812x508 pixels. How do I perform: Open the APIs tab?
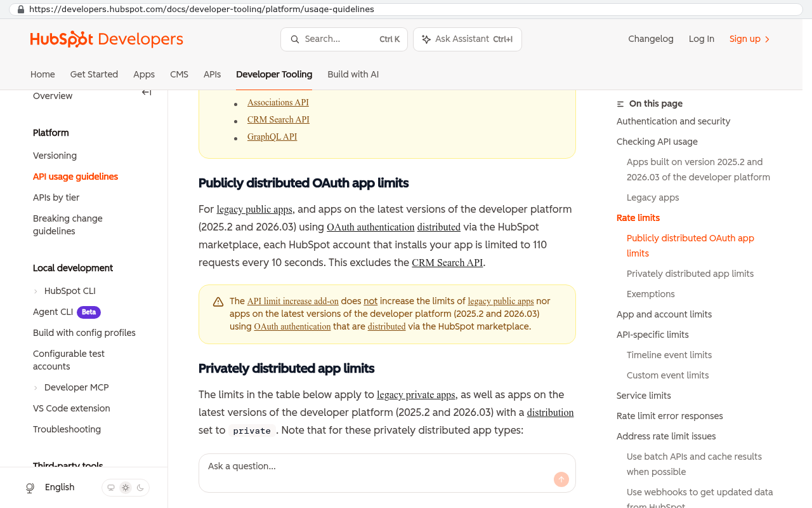(x=212, y=74)
